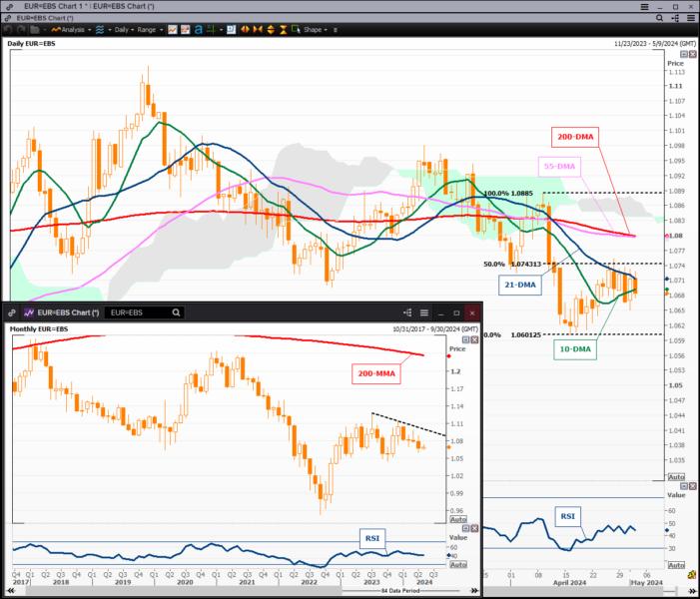This screenshot has height=599, width=700.
Task: Toggle Auto scale on the daily RSI axis
Action: 676,565
